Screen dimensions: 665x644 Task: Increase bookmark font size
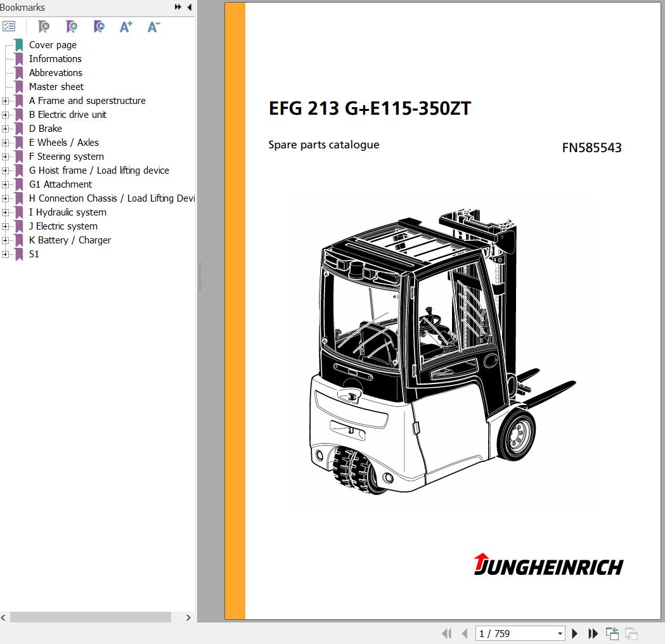[126, 27]
